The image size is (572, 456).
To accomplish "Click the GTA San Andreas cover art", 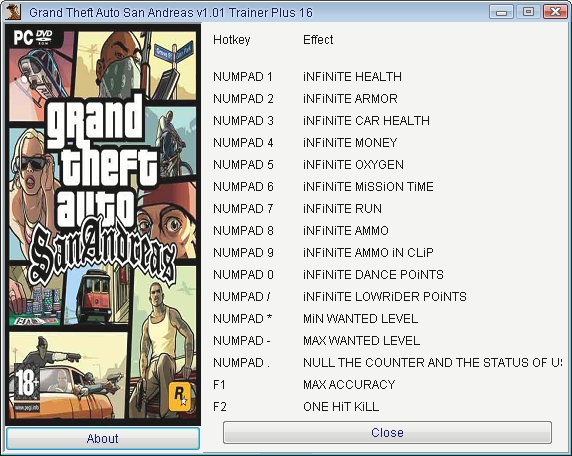I will [103, 224].
